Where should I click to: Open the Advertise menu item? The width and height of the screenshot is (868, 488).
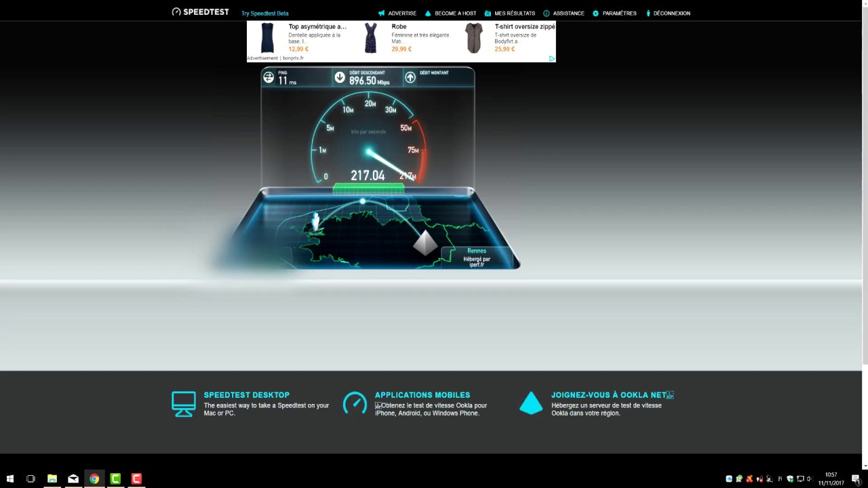point(397,13)
